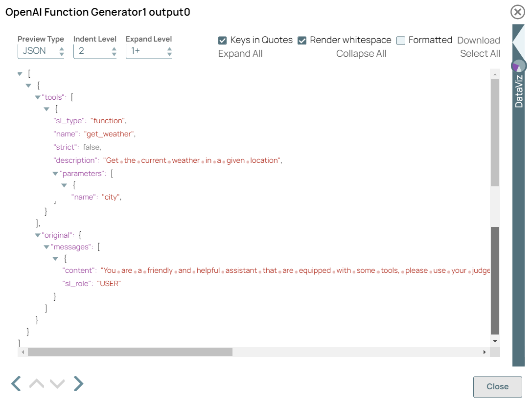Click the next output right arrow icon
532x402 pixels.
click(78, 384)
